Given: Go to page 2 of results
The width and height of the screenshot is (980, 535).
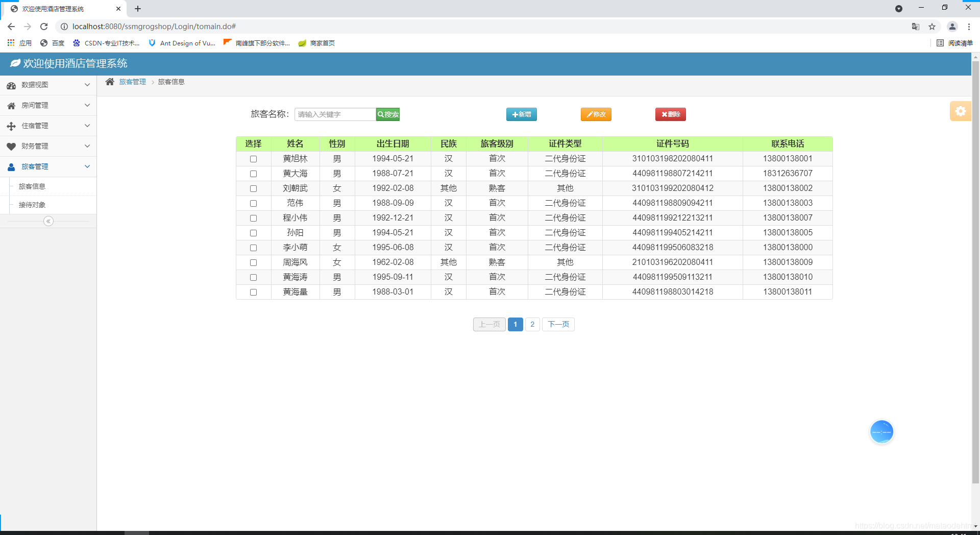Looking at the screenshot, I should click(532, 324).
